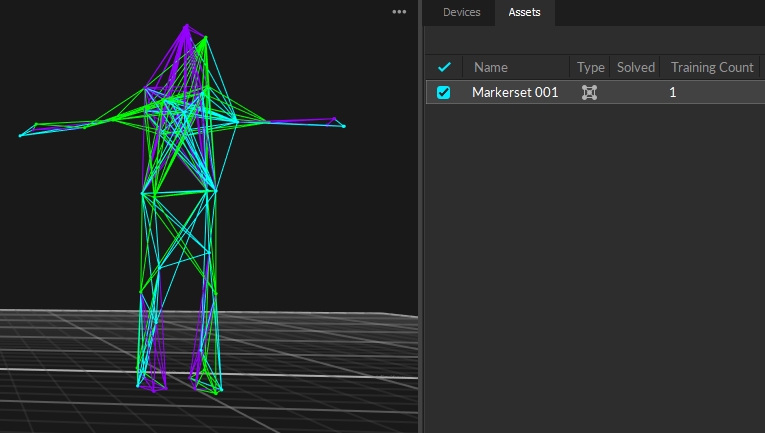Viewport: 765px width, 433px height.
Task: Select the right outstretched hand marker tip
Action: tap(344, 126)
